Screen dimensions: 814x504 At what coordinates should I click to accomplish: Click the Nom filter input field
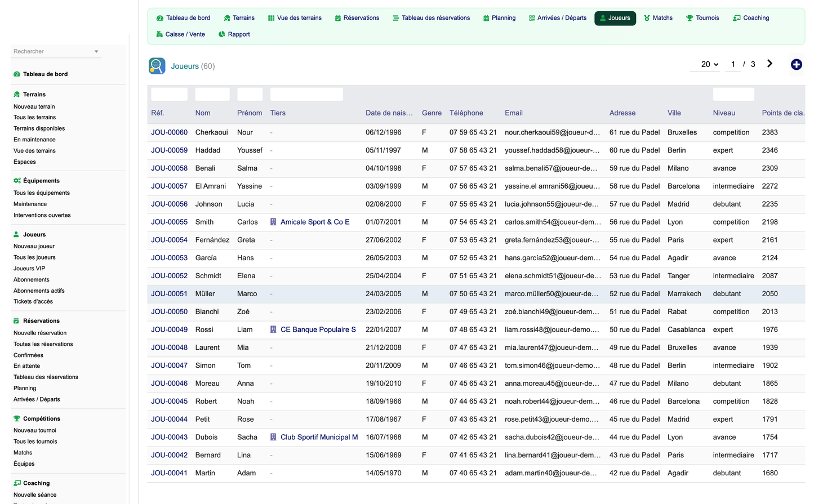pyautogui.click(x=212, y=95)
